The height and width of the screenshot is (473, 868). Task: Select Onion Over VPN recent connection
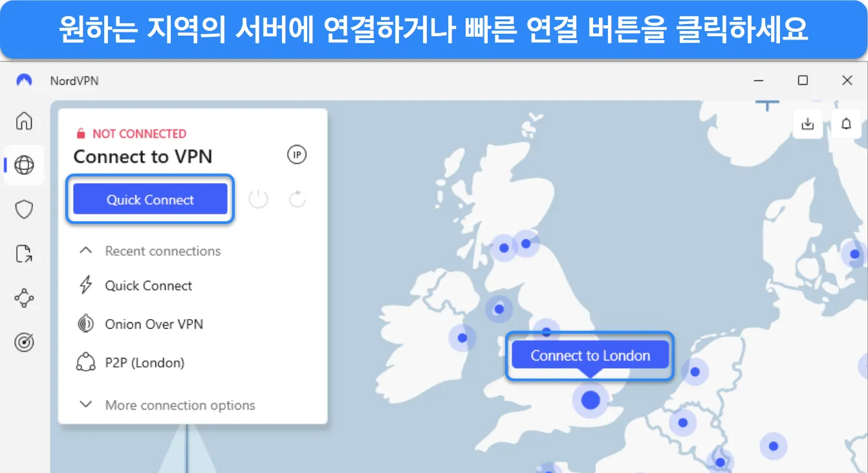point(154,324)
